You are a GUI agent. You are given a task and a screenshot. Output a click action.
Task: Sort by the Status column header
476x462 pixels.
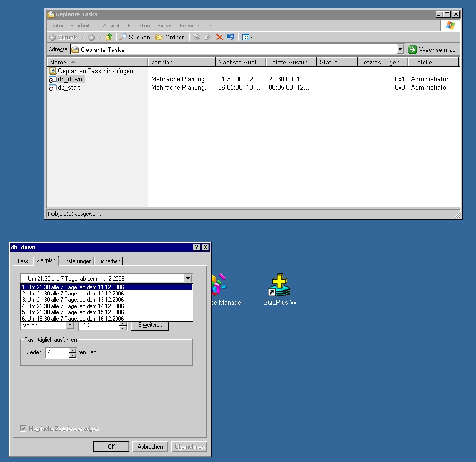click(x=336, y=62)
